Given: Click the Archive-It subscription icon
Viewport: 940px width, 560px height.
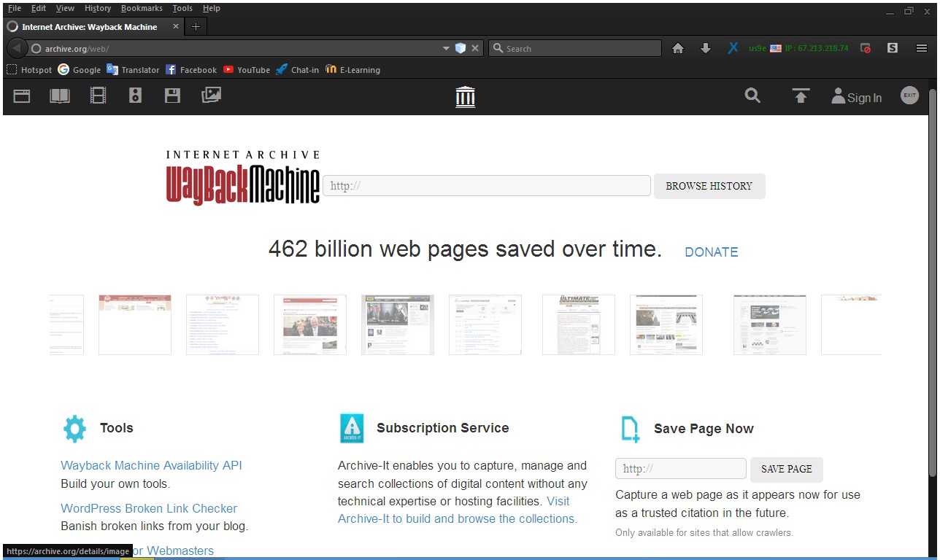Looking at the screenshot, I should click(x=352, y=428).
